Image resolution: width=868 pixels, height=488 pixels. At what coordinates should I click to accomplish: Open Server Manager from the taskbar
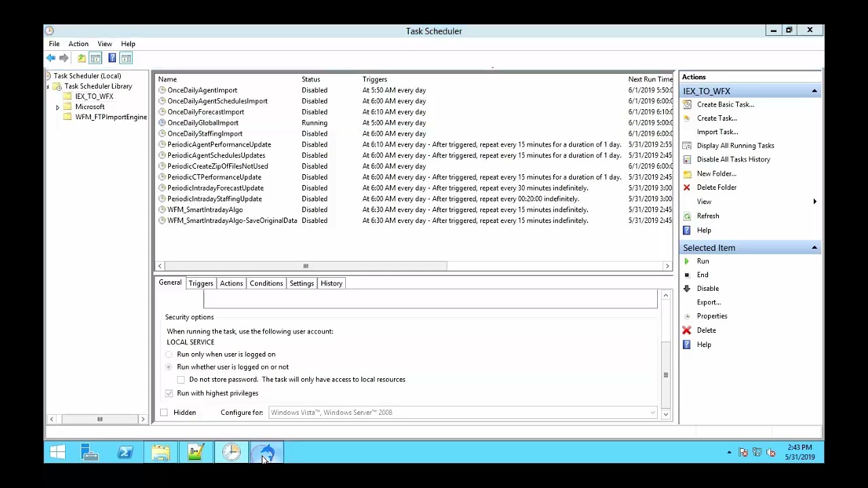pos(90,452)
